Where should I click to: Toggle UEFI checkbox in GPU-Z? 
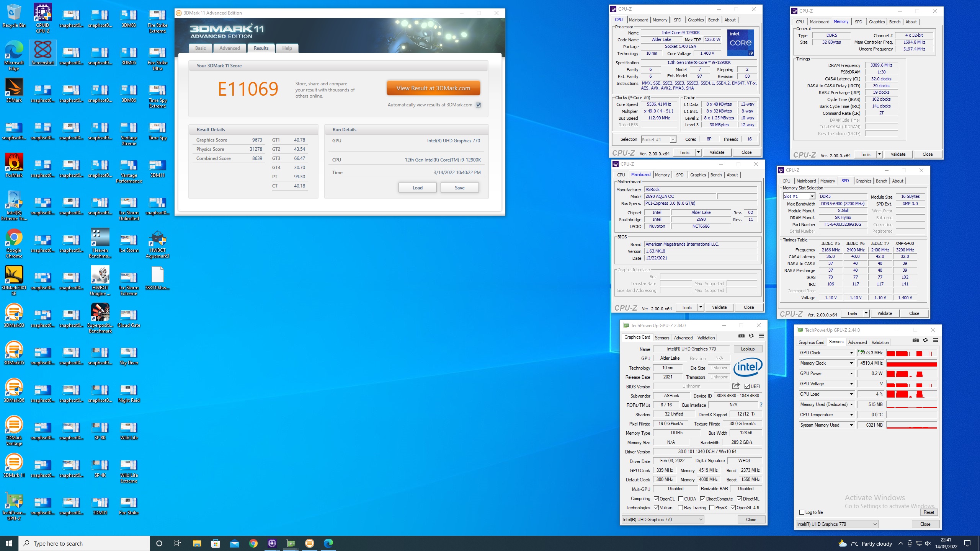tap(747, 386)
